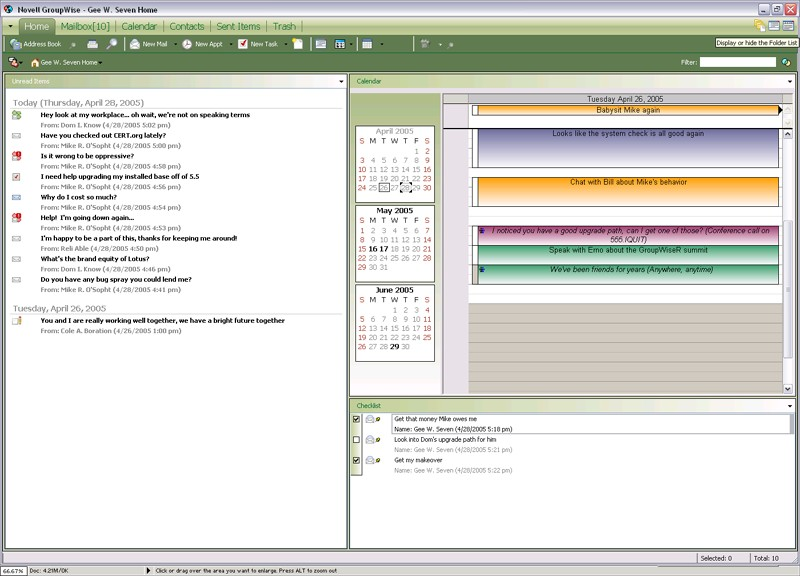
Task: Click the online mode selector icon
Action: (x=13, y=62)
